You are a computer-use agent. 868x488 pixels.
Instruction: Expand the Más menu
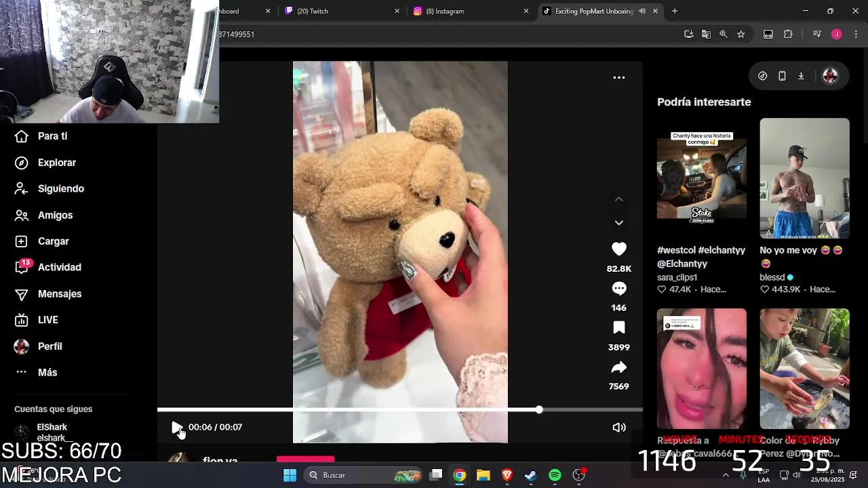tap(36, 373)
